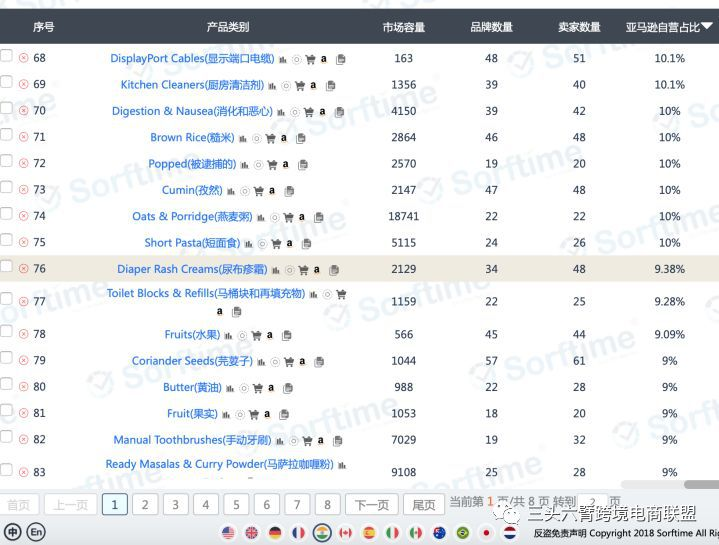The height and width of the screenshot is (545, 719).
Task: Select Canada flag marketplace
Action: point(345,533)
